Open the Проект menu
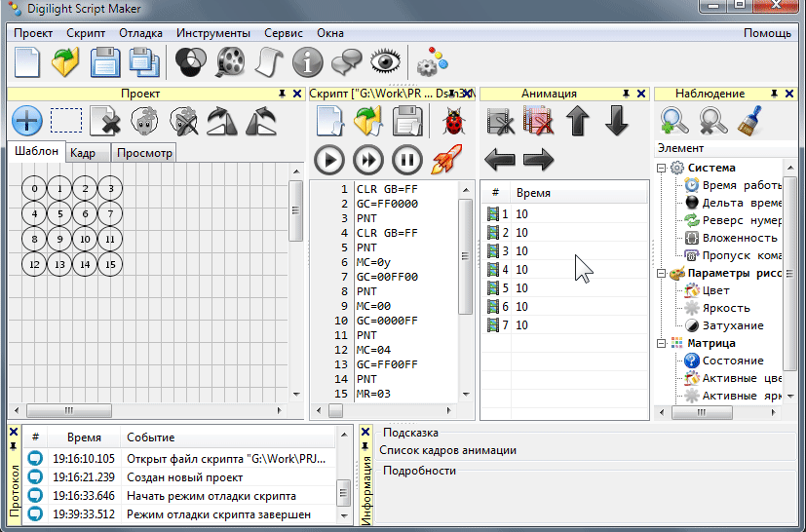806x532 pixels. (x=33, y=33)
